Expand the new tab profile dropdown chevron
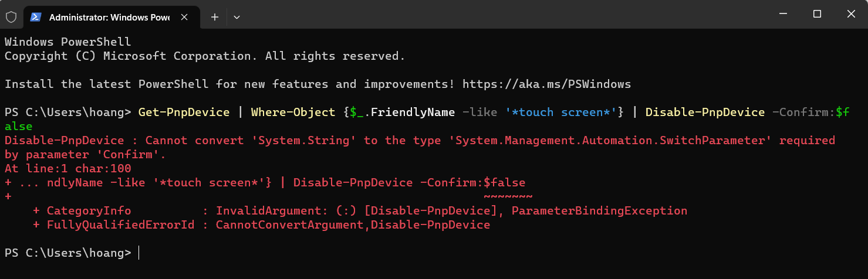 point(237,18)
